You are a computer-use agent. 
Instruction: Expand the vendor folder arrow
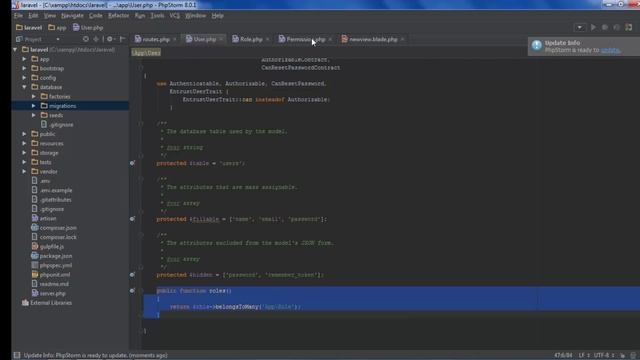[x=24, y=171]
